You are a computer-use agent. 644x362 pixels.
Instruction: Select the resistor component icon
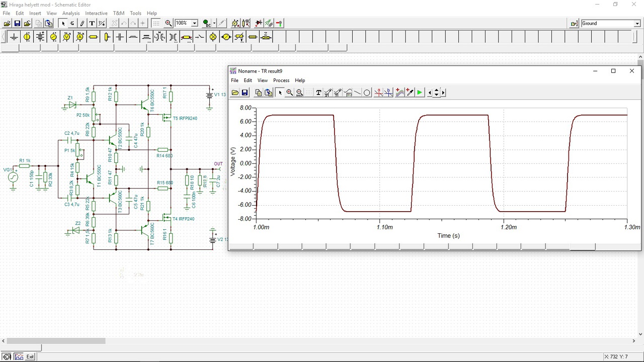coord(93,37)
